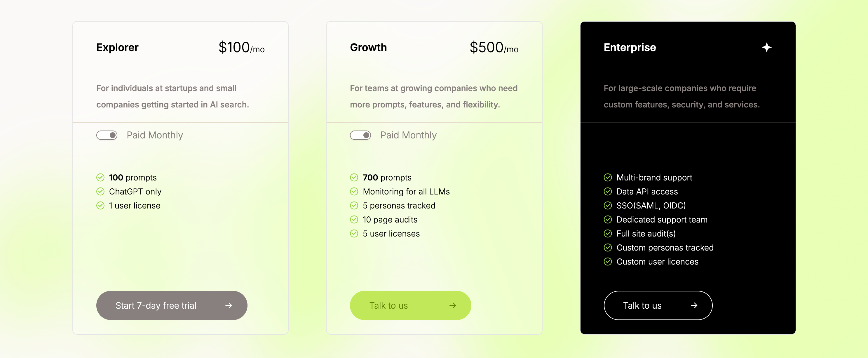The width and height of the screenshot is (868, 358).
Task: Click the checkmark beside 5 user licenses
Action: click(354, 233)
